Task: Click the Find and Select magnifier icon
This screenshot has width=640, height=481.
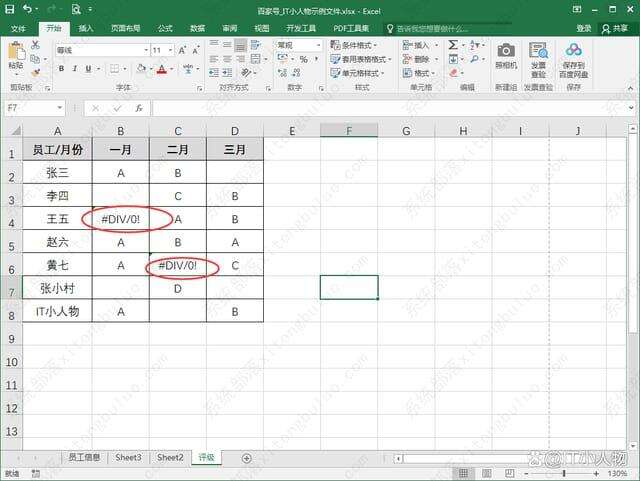Action: [x=474, y=59]
